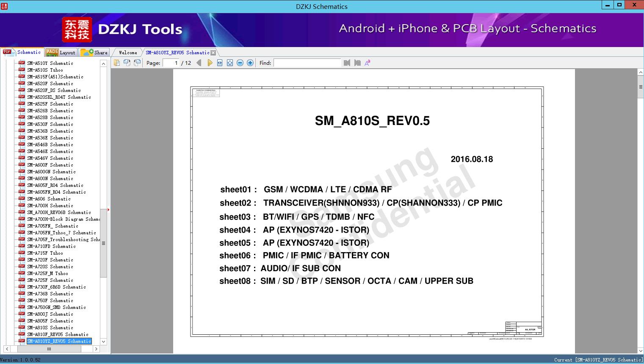Open SM-A605FN_R04 Schematic in the tree

point(56,192)
